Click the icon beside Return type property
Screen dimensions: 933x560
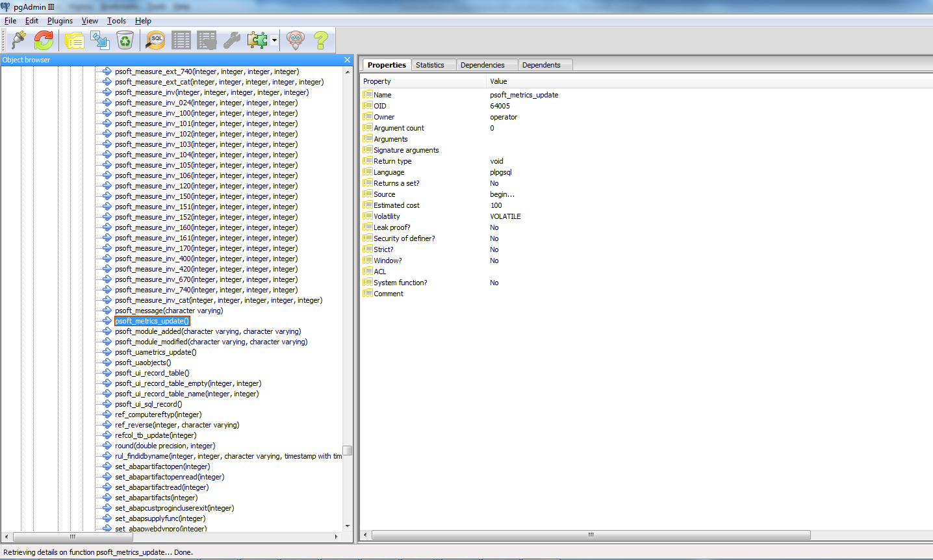[367, 161]
